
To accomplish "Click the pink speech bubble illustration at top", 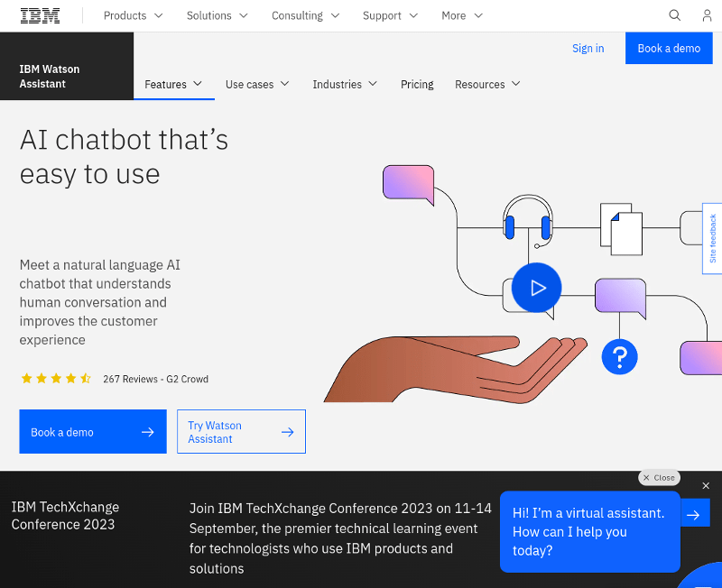I will tap(409, 185).
